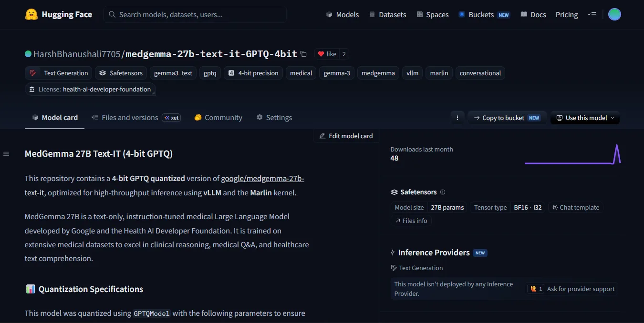Screen dimensions: 644x323
Task: Copy model name to clipboard
Action: [303, 54]
